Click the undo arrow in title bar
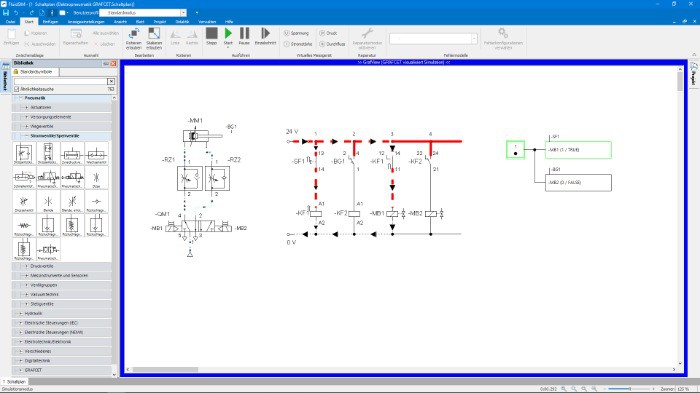The image size is (700, 393). pos(17,13)
